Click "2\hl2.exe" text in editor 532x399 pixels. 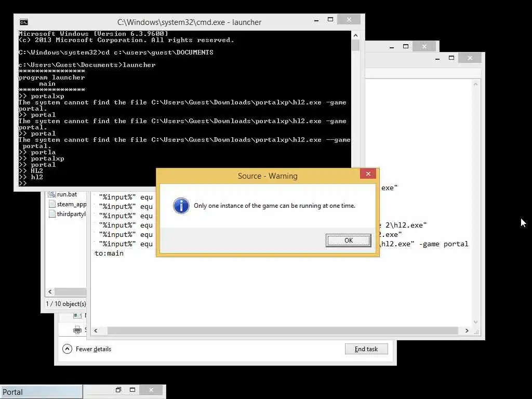click(406, 225)
